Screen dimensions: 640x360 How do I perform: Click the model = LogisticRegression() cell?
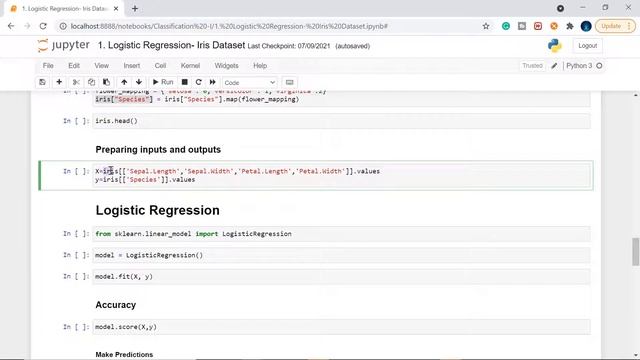point(341,256)
